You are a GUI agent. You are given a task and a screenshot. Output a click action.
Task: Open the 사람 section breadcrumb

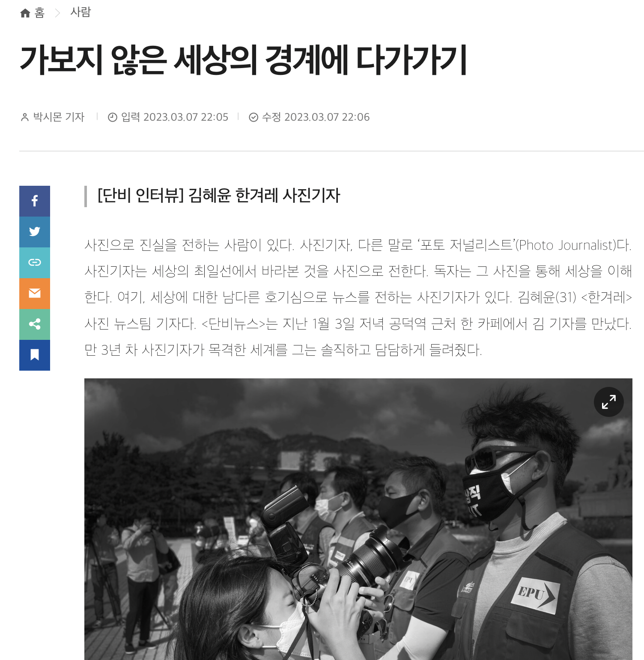tap(80, 12)
